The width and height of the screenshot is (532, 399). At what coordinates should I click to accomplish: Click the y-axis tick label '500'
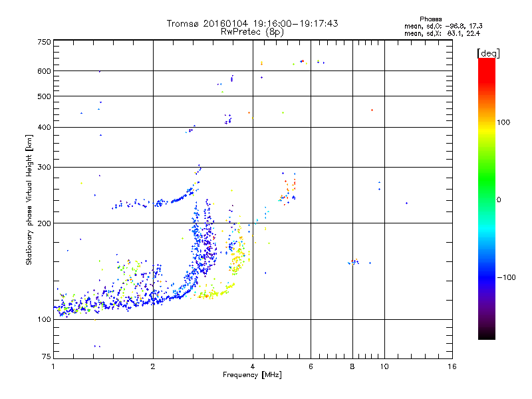click(x=45, y=96)
